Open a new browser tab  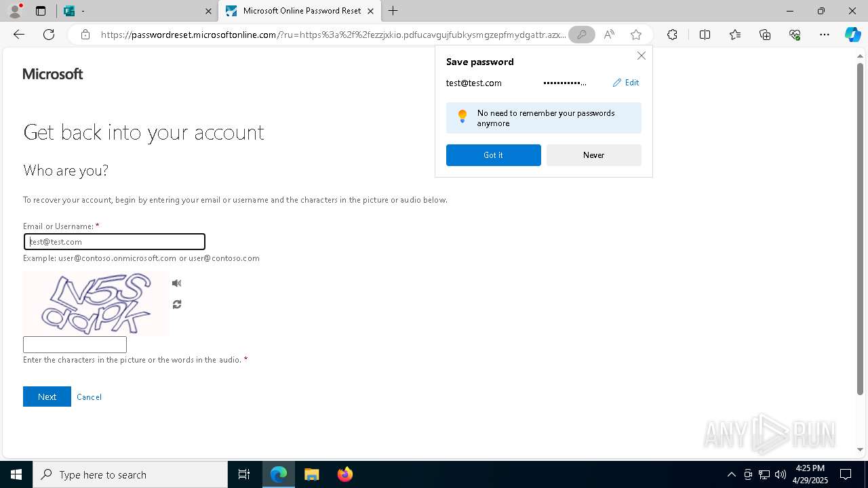pos(393,11)
